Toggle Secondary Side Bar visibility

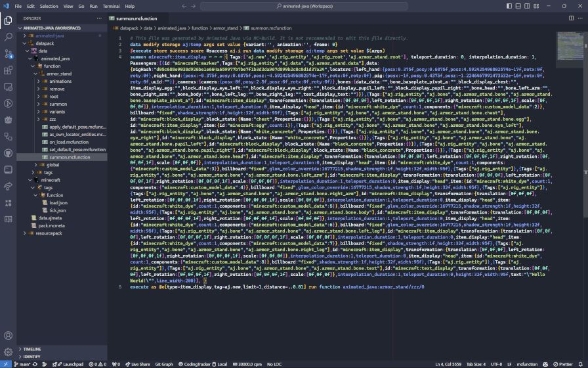(527, 6)
